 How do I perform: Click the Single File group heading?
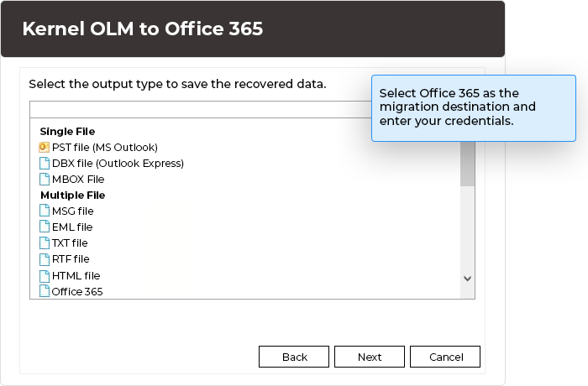pos(67,132)
